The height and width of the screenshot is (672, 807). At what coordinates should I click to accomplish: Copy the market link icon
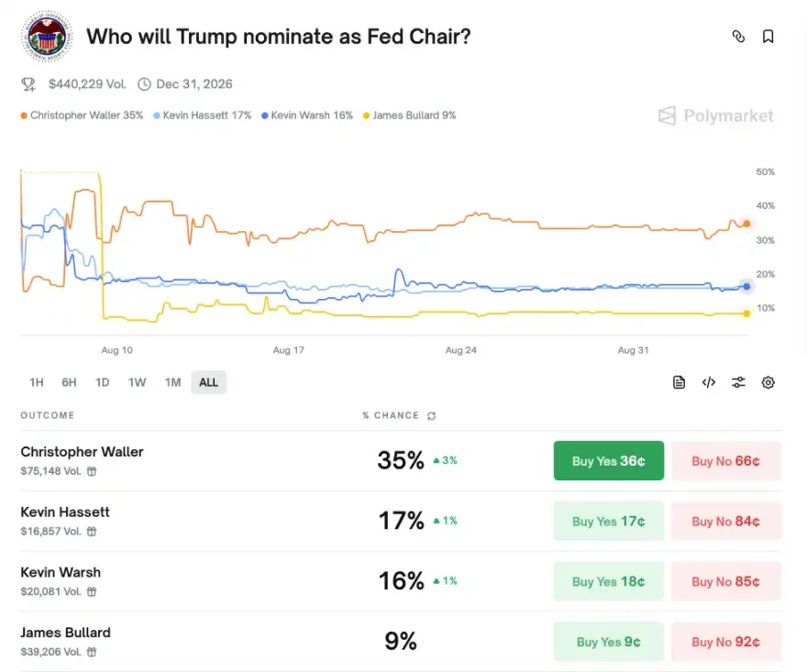(x=738, y=37)
